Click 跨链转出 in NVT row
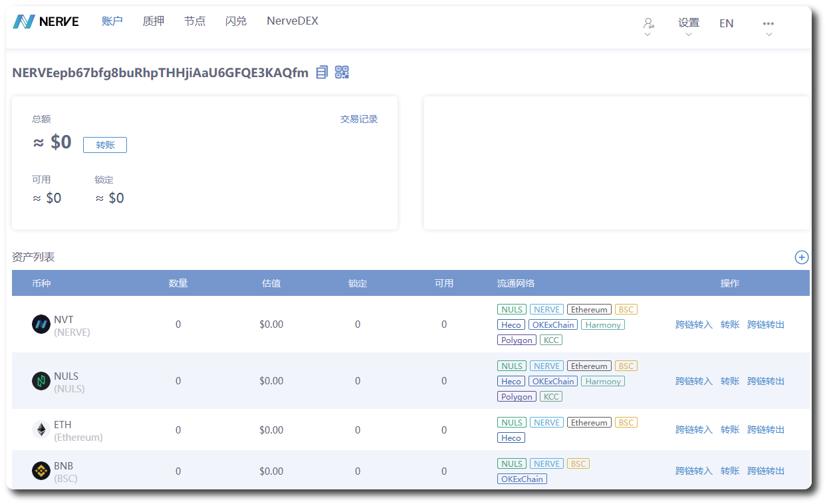827x504 pixels. 766,324
